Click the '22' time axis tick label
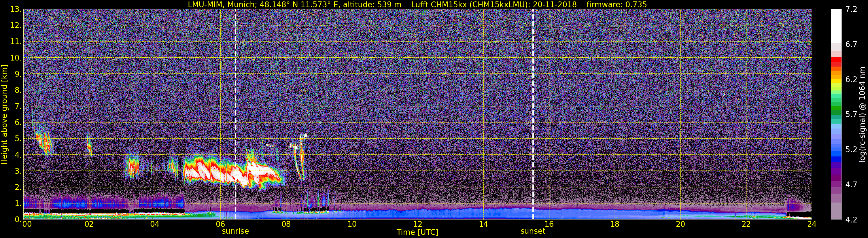 tap(746, 224)
